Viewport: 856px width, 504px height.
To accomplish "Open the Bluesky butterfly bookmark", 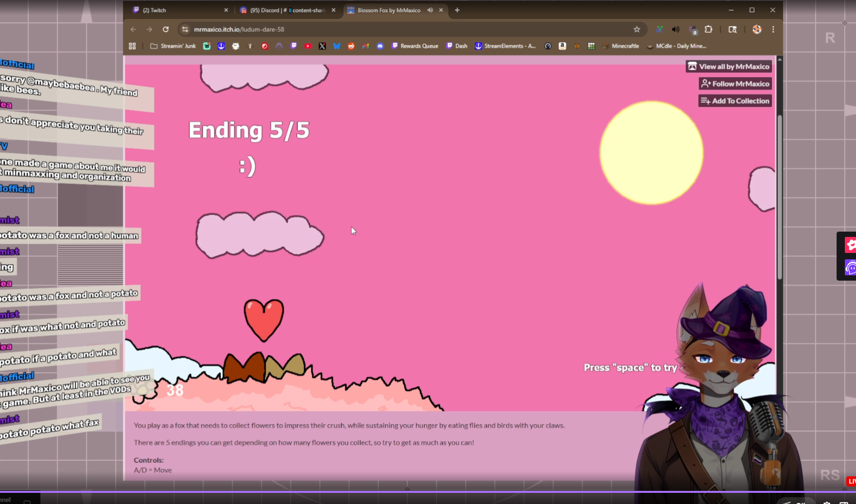I will [x=337, y=46].
